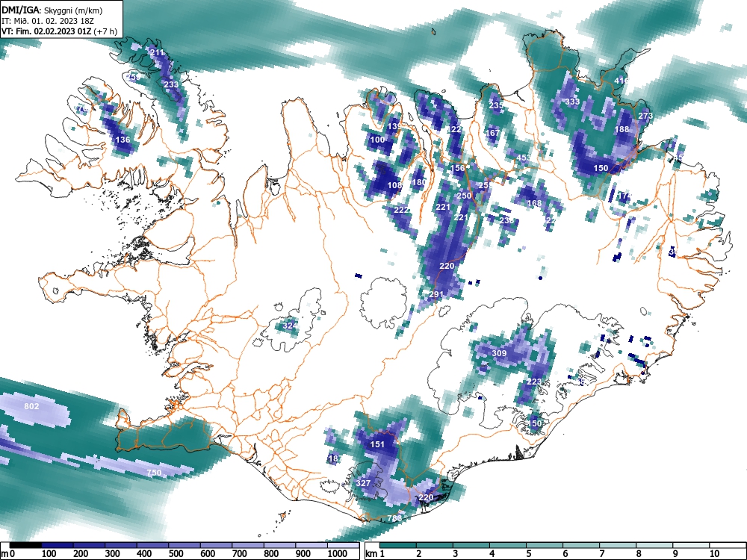Click the "km 1" label on the kilometer legend

pyautogui.click(x=375, y=554)
